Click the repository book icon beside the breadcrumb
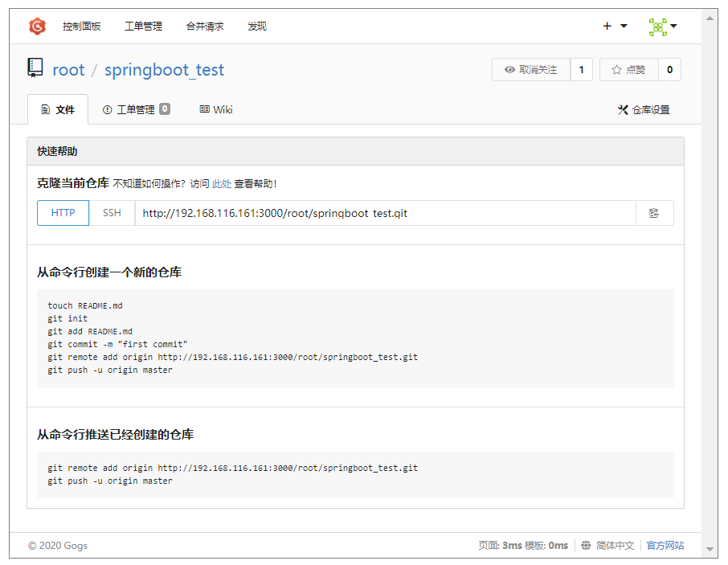Image resolution: width=728 pixels, height=565 pixels. (35, 68)
